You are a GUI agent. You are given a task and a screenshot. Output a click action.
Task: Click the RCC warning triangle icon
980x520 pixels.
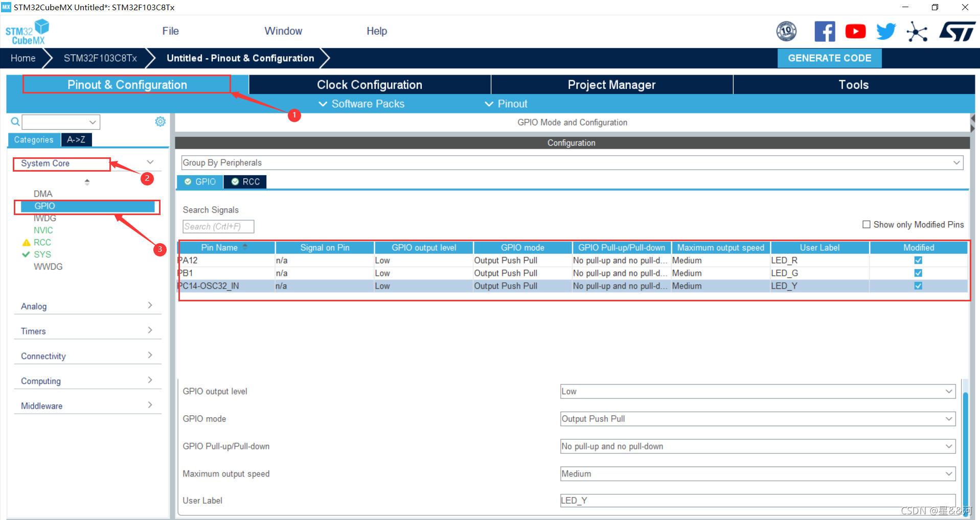point(27,243)
